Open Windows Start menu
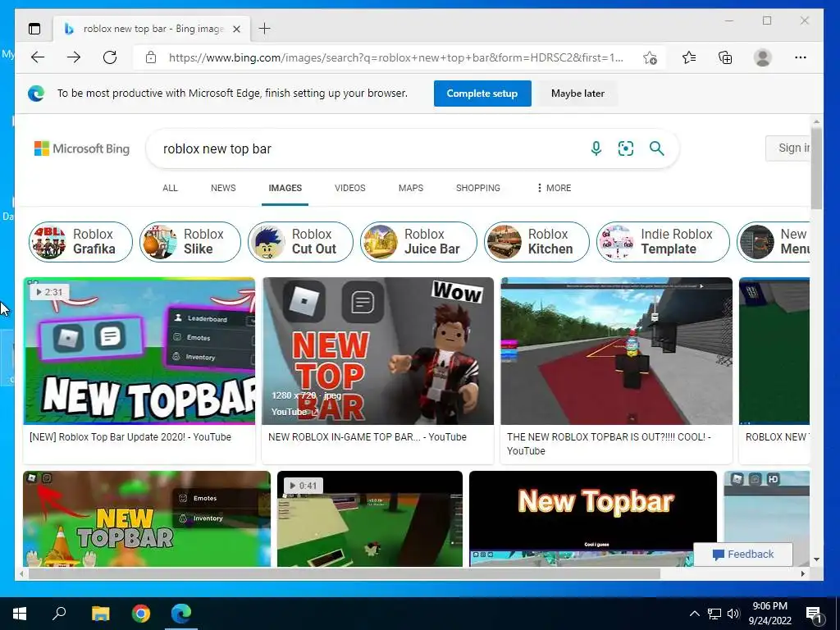Viewport: 840px width, 630px height. pyautogui.click(x=20, y=614)
